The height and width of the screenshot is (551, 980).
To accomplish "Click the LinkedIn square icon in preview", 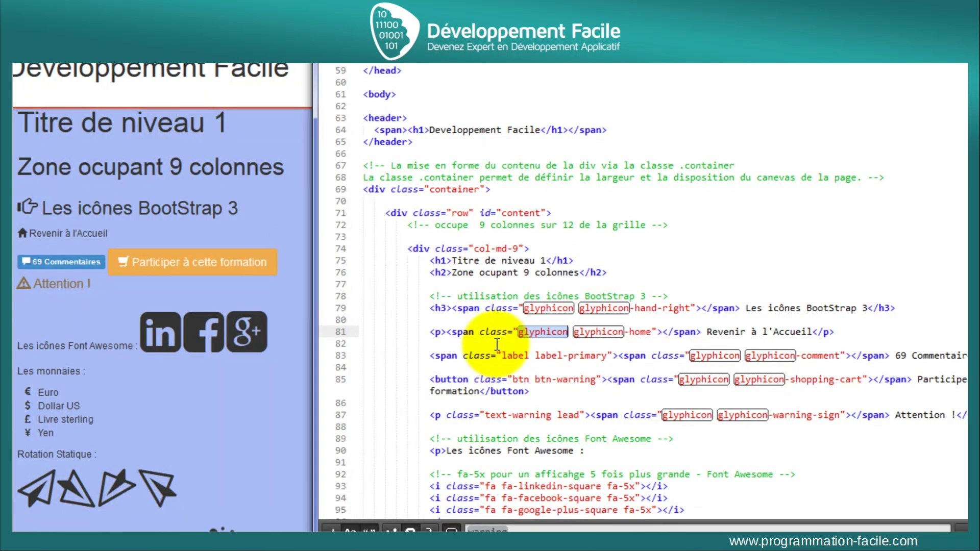I will [x=160, y=332].
